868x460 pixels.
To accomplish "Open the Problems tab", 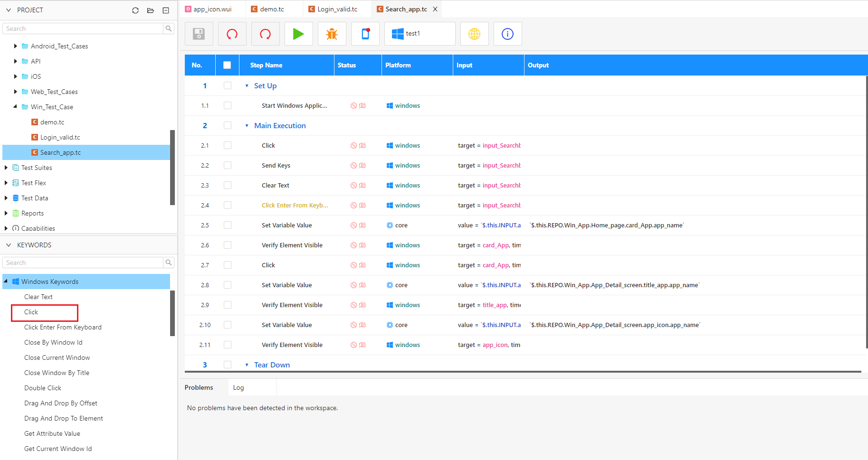I will coord(199,387).
